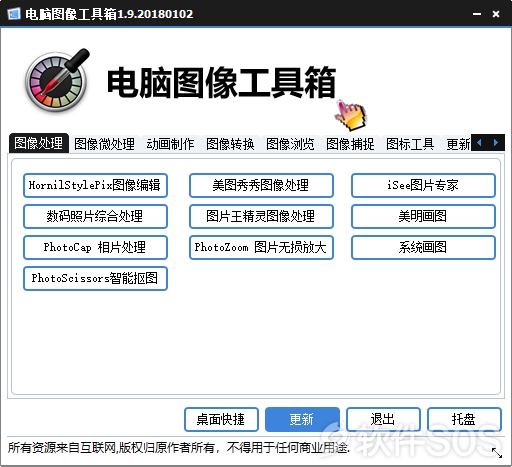The image size is (512, 467).
Task: Start PhotoZoom 图片无损放大
Action: coord(261,247)
